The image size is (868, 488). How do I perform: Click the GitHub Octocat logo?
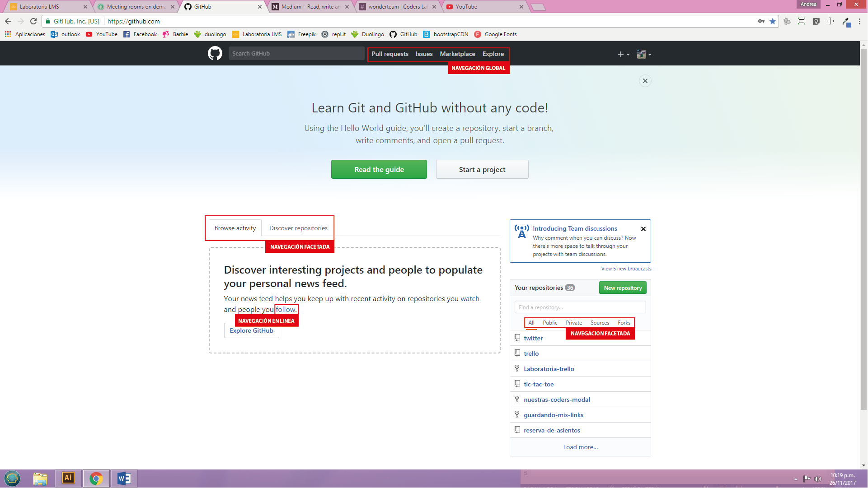tap(215, 54)
